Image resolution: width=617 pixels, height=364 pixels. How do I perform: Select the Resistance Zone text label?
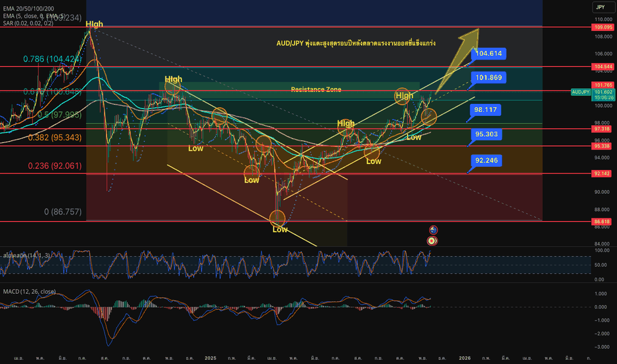316,90
